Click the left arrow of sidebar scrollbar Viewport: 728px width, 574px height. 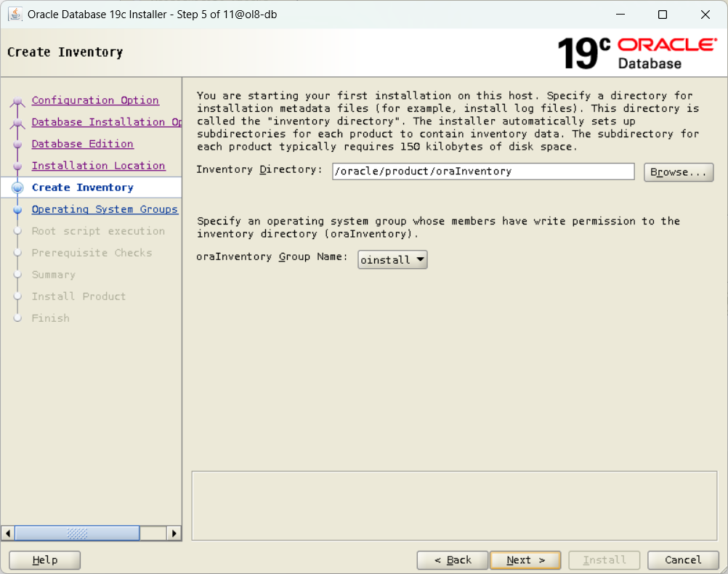coord(8,533)
